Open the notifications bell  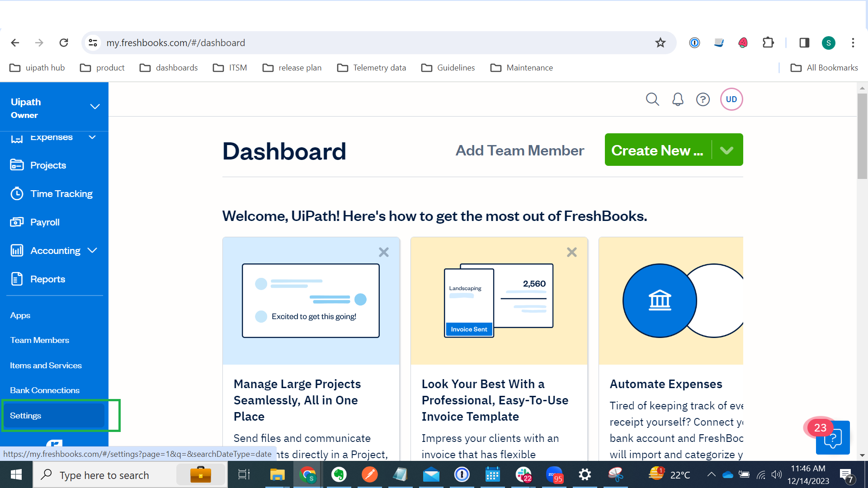678,99
